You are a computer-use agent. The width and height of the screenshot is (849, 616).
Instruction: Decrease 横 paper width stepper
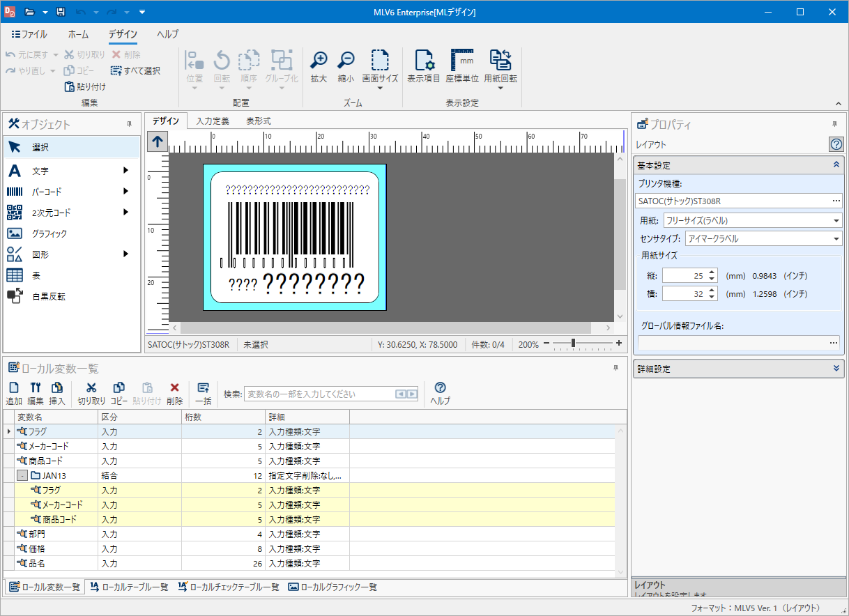point(712,298)
